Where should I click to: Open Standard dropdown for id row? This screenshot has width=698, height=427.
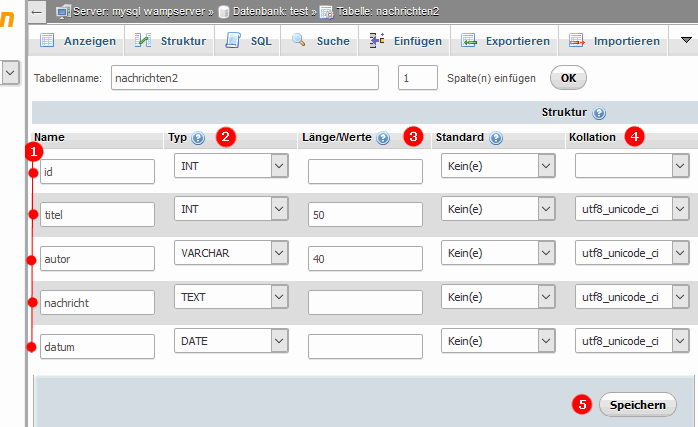coord(498,166)
